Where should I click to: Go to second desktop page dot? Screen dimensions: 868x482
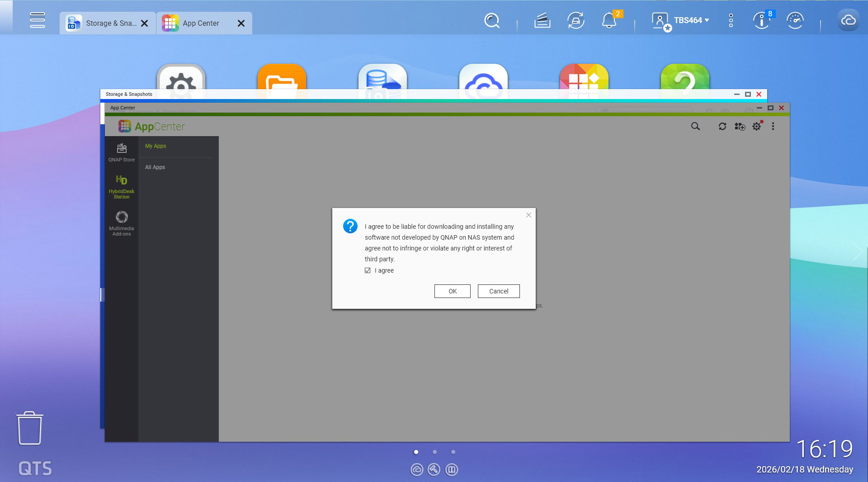434,452
